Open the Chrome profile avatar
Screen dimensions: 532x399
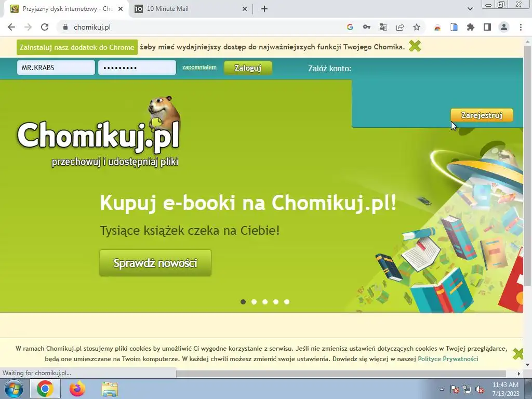coord(504,27)
